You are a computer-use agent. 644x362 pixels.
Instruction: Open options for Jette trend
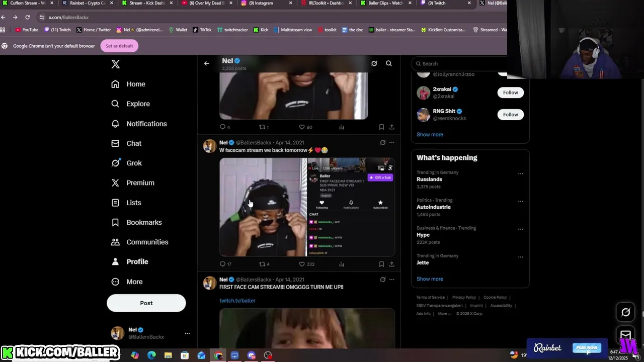(521, 257)
